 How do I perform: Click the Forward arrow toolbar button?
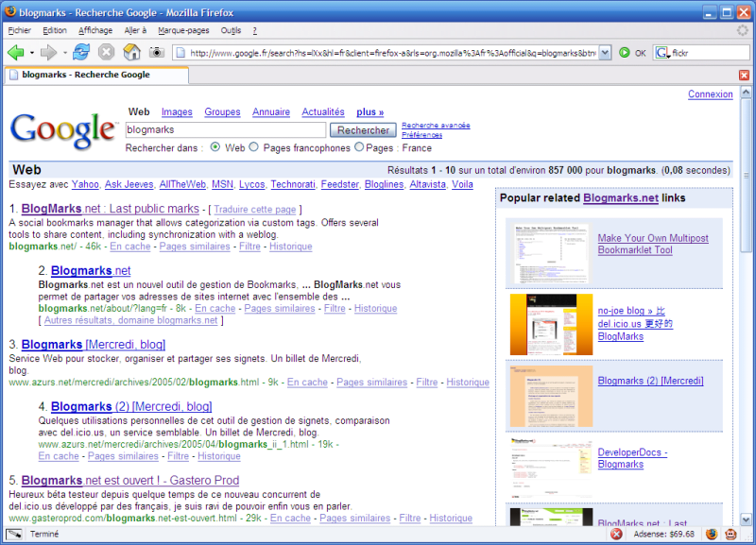pyautogui.click(x=48, y=52)
